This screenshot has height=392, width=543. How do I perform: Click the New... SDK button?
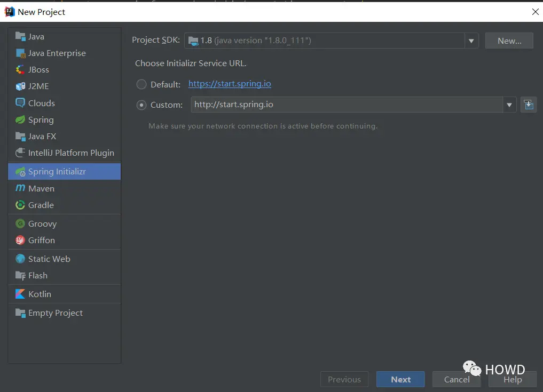[509, 41]
